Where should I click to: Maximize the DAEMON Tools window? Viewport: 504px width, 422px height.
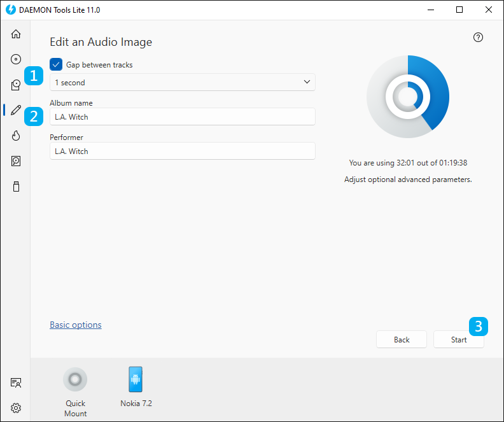[x=459, y=10]
